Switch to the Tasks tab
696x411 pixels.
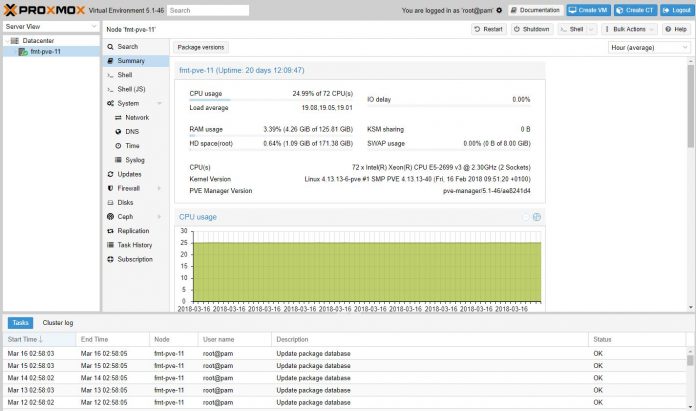point(20,323)
